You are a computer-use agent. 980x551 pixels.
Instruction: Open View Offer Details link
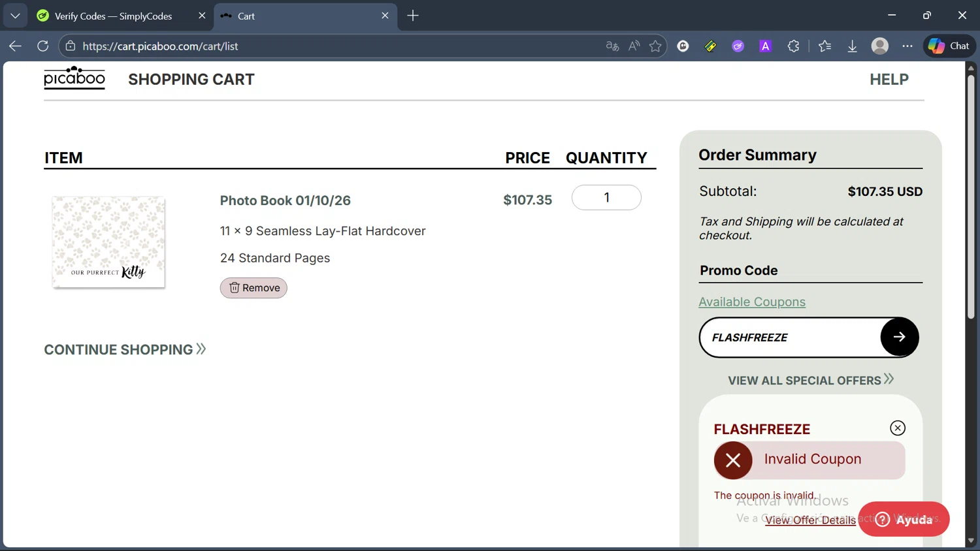(810, 520)
